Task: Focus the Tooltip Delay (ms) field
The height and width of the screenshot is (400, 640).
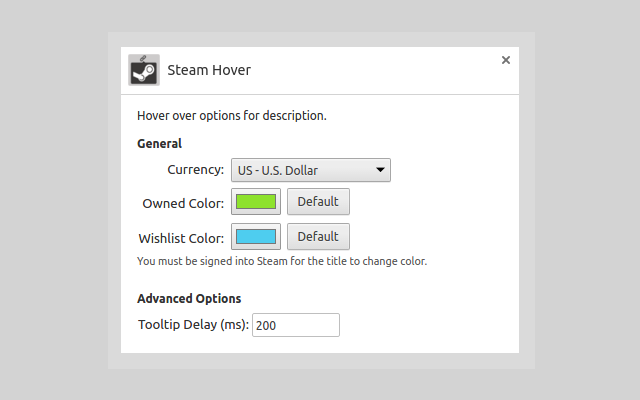Action: [296, 325]
